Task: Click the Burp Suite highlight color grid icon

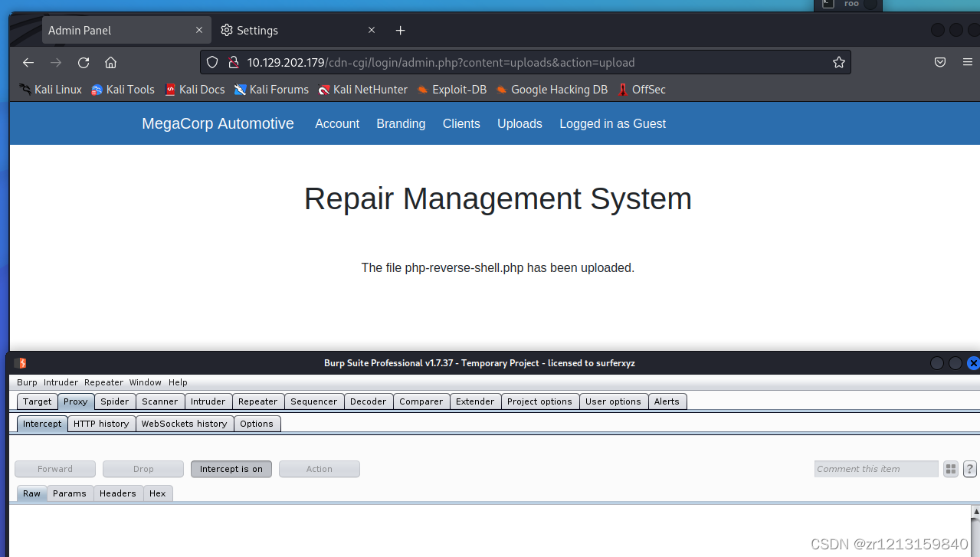Action: coord(951,469)
